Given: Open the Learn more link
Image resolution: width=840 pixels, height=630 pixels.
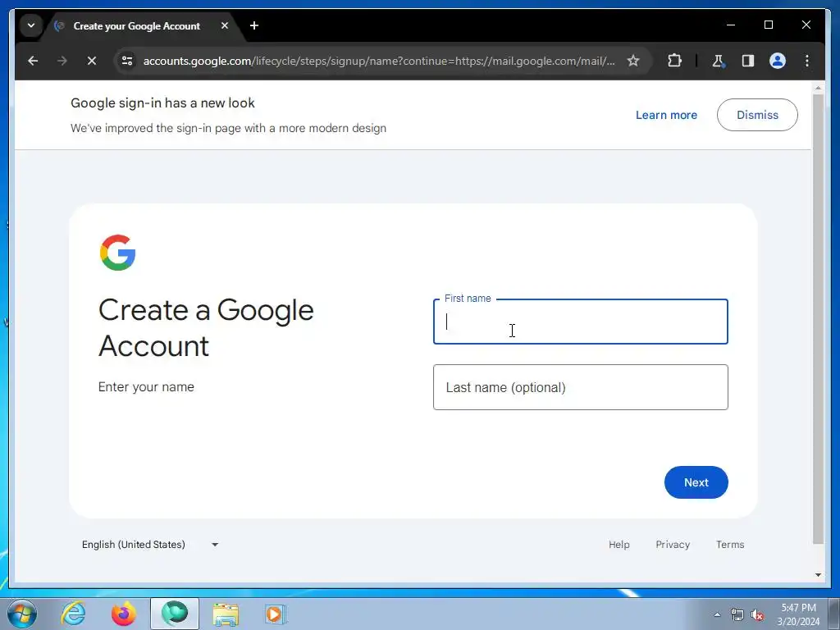Looking at the screenshot, I should 666,115.
